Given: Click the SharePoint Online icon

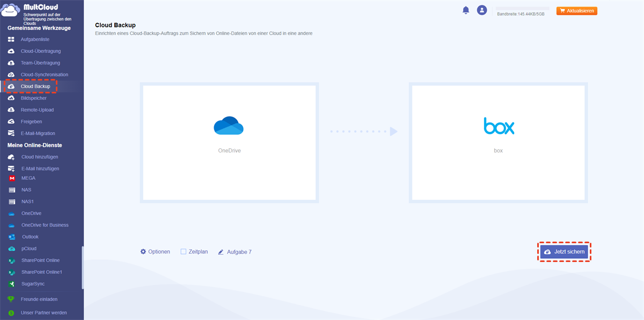Looking at the screenshot, I should (x=12, y=260).
